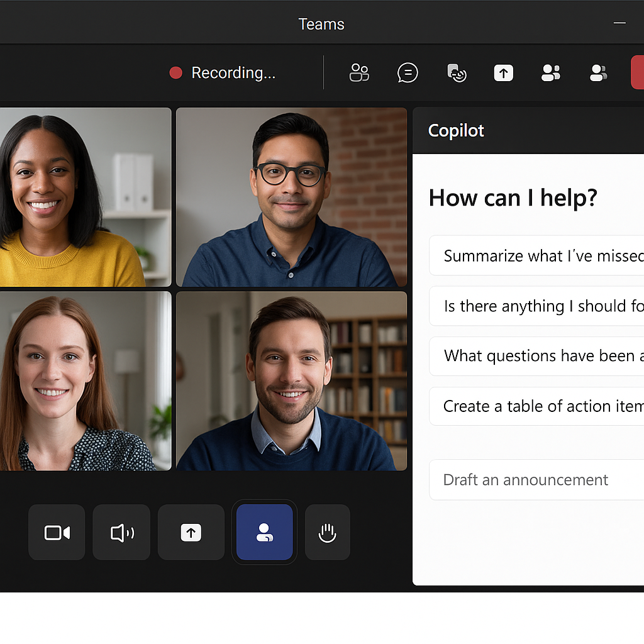Click the red leave button
The image size is (644, 644).
(638, 72)
